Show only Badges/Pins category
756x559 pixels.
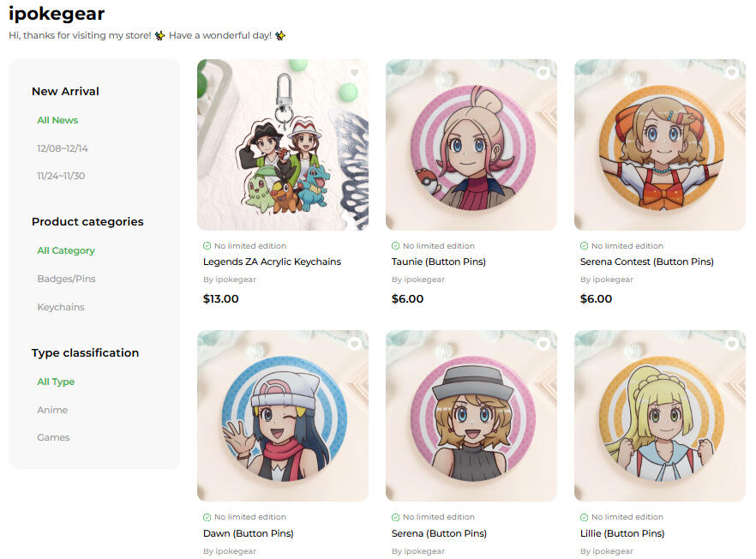click(x=66, y=279)
